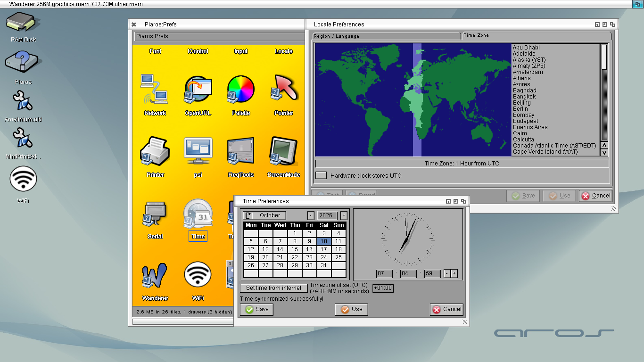This screenshot has height=362, width=644.
Task: Click Use in Time Preferences
Action: click(x=352, y=309)
